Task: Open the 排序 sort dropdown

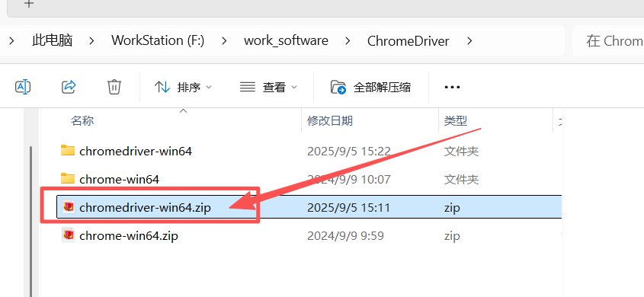Action: [183, 87]
